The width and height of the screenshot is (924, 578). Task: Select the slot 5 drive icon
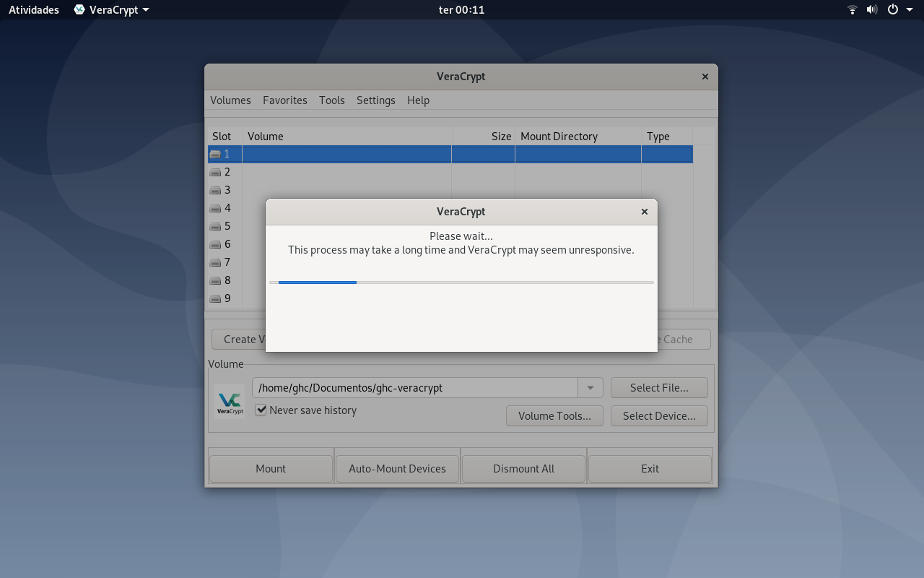tap(215, 226)
